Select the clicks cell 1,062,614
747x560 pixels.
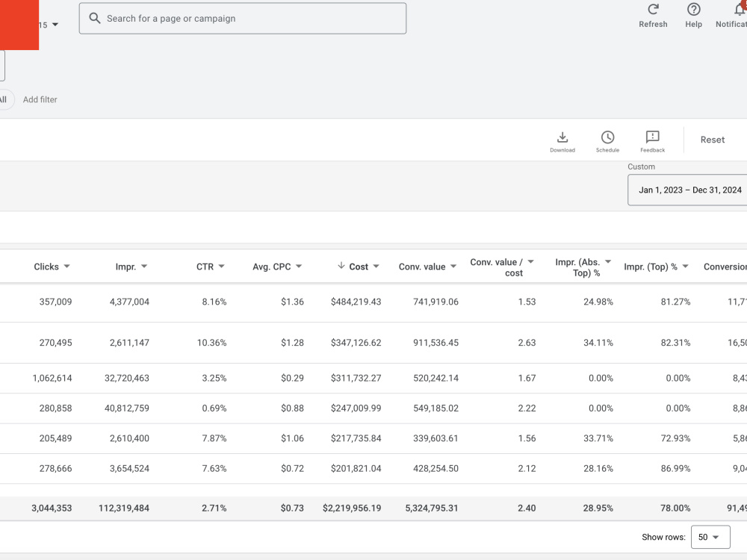52,378
